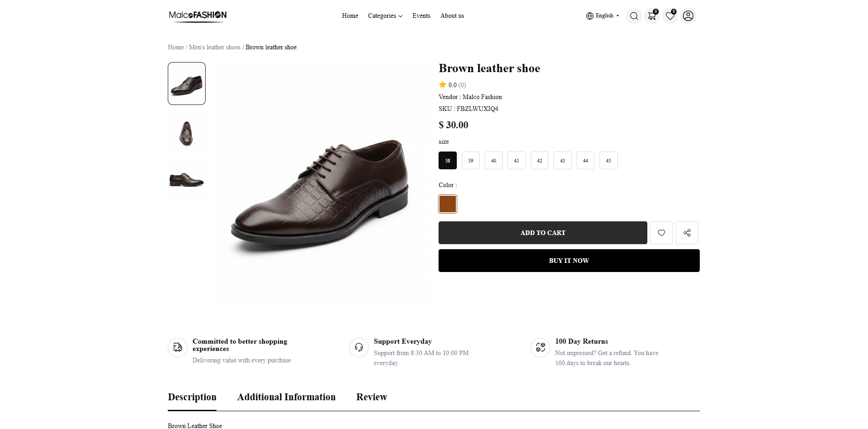Image resolution: width=868 pixels, height=429 pixels.
Task: Expand the Categories dropdown menu
Action: (385, 16)
